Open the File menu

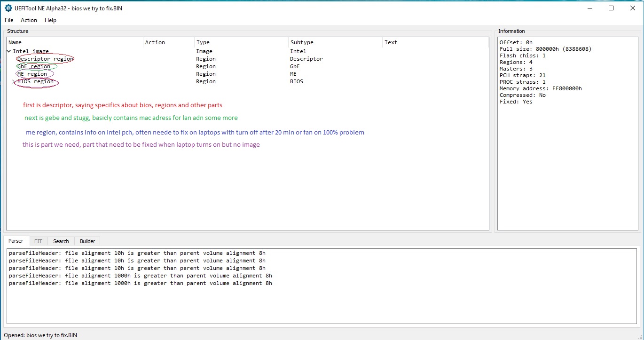tap(9, 20)
